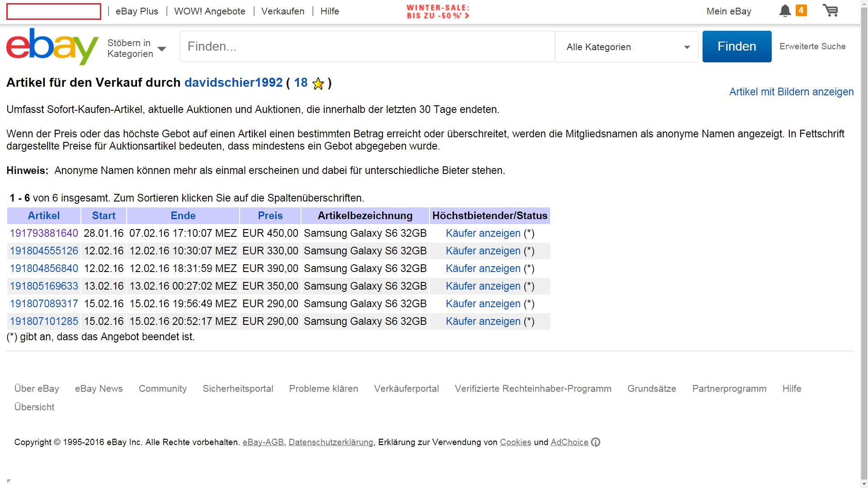Sort table by Preis column header
Viewport: 868px width, 488px height.
(x=270, y=216)
